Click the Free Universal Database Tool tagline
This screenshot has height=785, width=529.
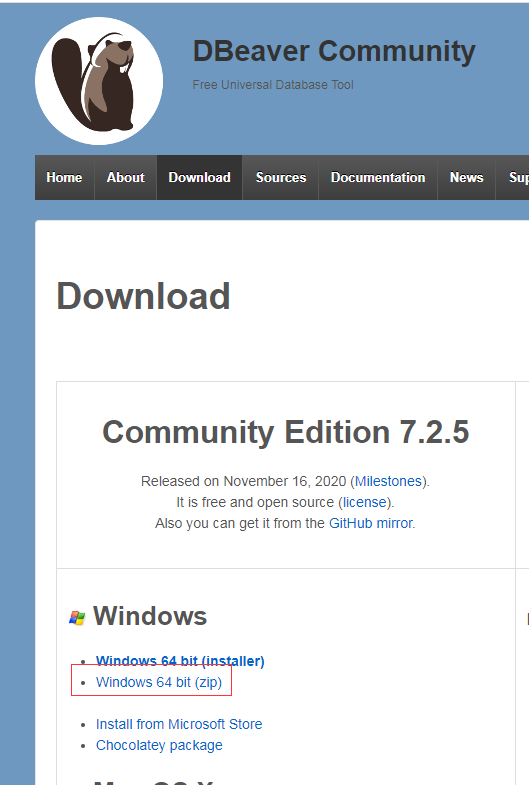[273, 85]
